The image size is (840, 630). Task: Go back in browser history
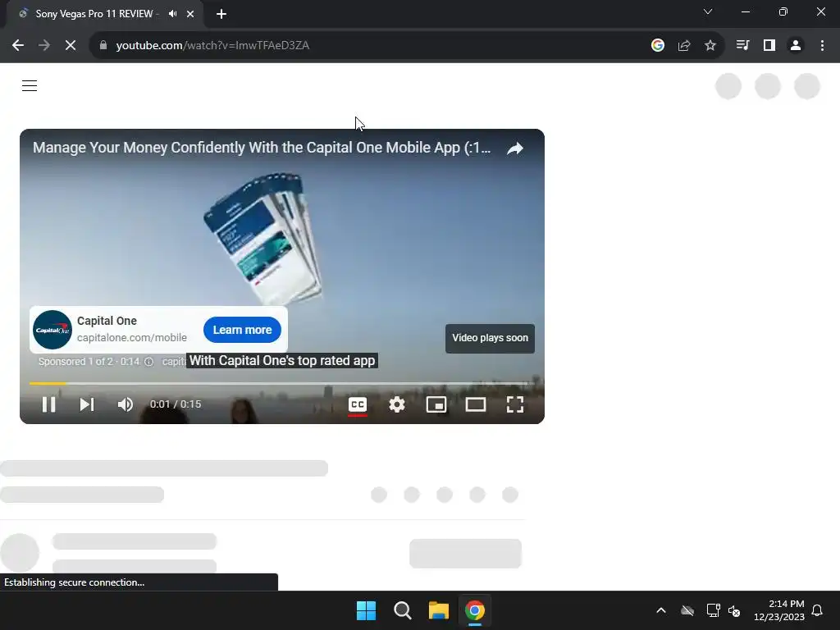[18, 46]
